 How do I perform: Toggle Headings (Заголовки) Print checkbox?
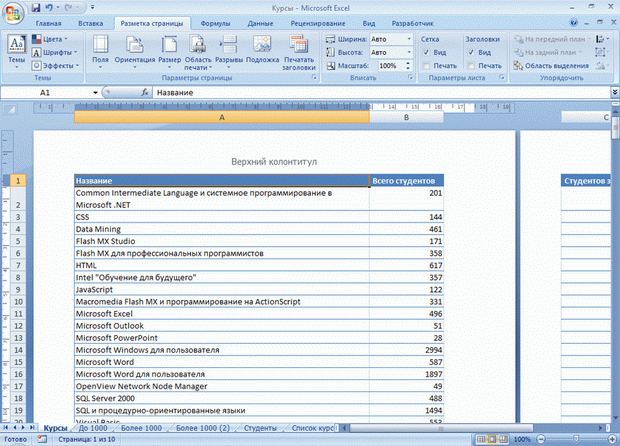pos(471,66)
